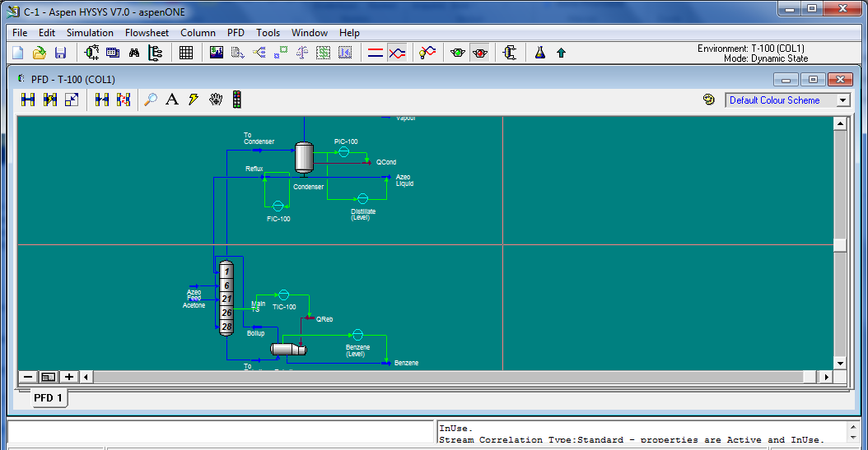Click the Swap Connections icon in PFD toolbar
Screen dimensions: 868x450
point(124,100)
